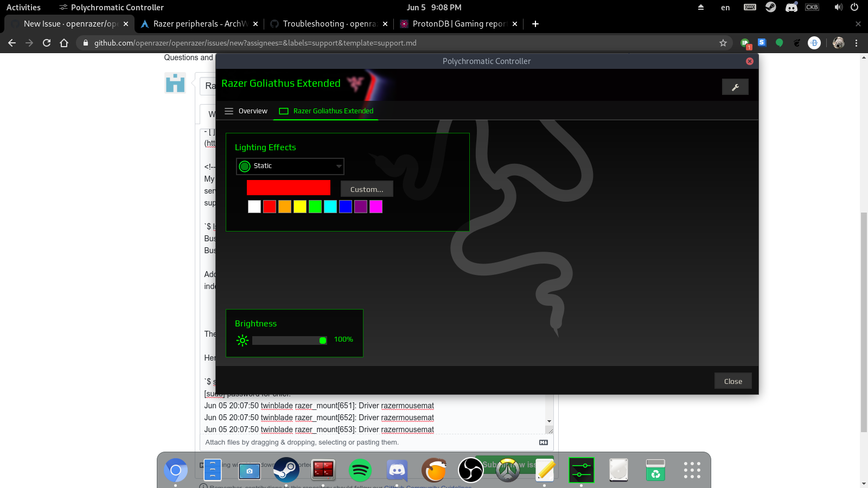Launch Chromium from the dock
868x488 pixels.
[x=175, y=470]
